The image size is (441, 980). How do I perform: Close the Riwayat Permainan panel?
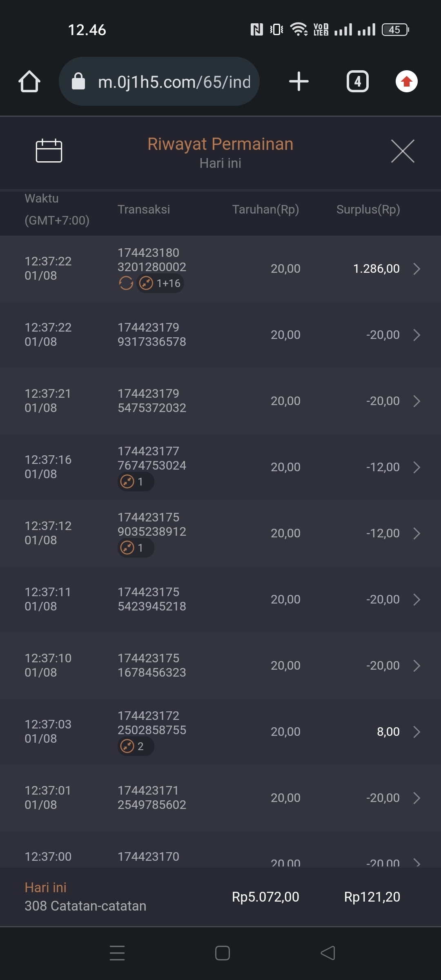coord(402,151)
